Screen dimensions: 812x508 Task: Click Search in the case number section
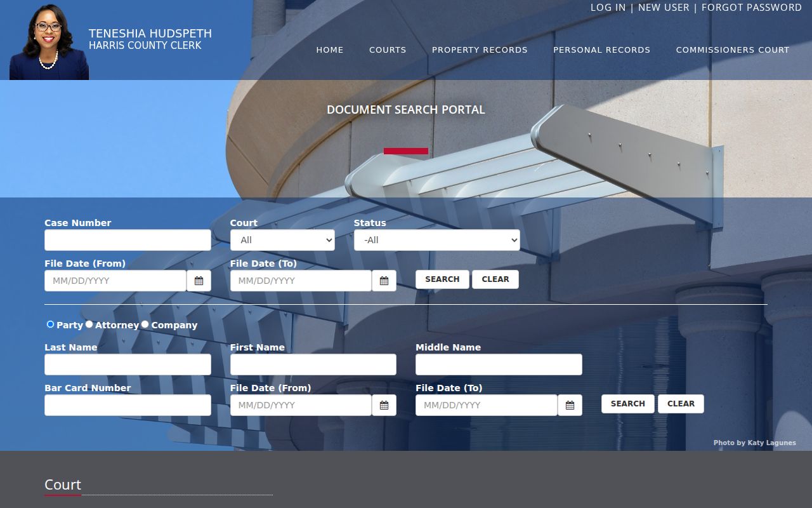(442, 279)
